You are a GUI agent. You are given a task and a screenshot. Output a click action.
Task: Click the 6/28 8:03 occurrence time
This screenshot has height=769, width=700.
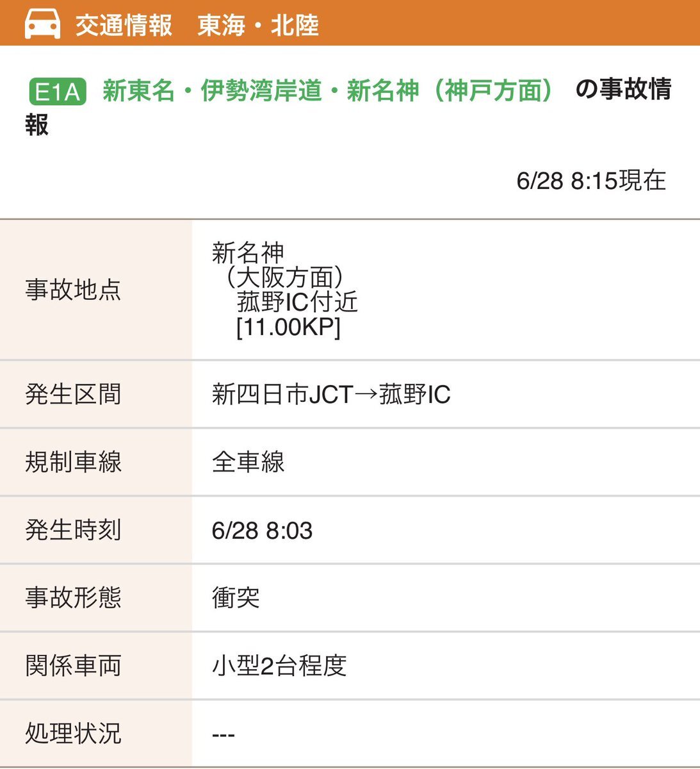[x=262, y=531]
